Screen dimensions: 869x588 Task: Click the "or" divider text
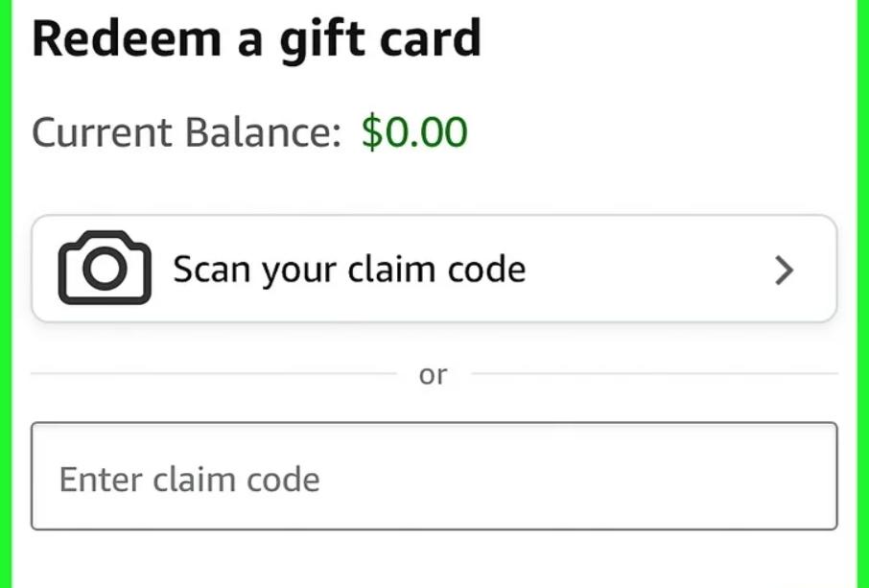coord(434,374)
